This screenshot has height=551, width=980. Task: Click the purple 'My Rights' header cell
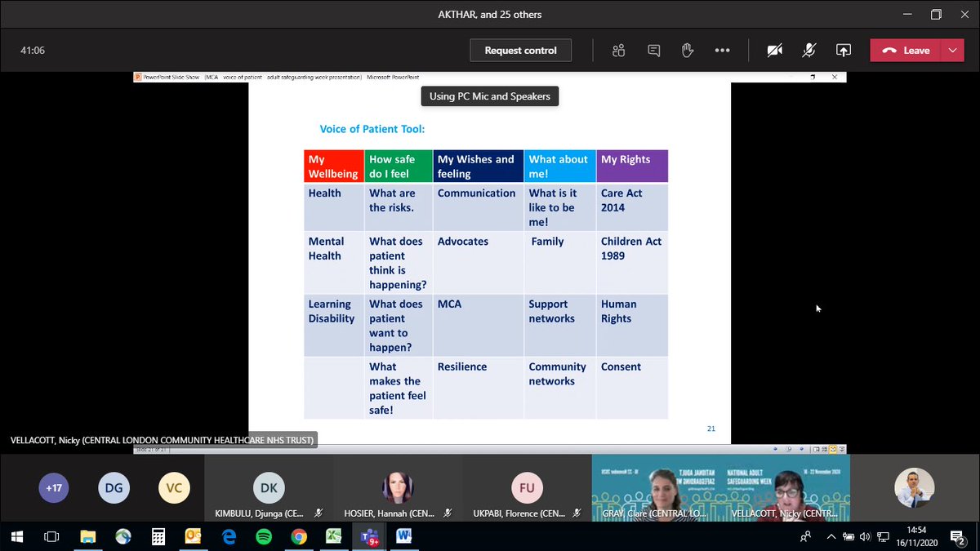pos(632,166)
